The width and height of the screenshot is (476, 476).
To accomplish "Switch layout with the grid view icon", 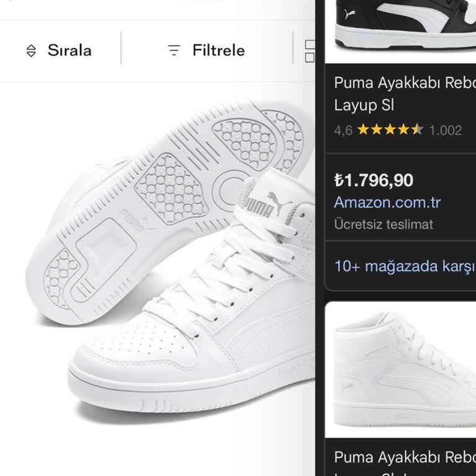I will pos(310,51).
